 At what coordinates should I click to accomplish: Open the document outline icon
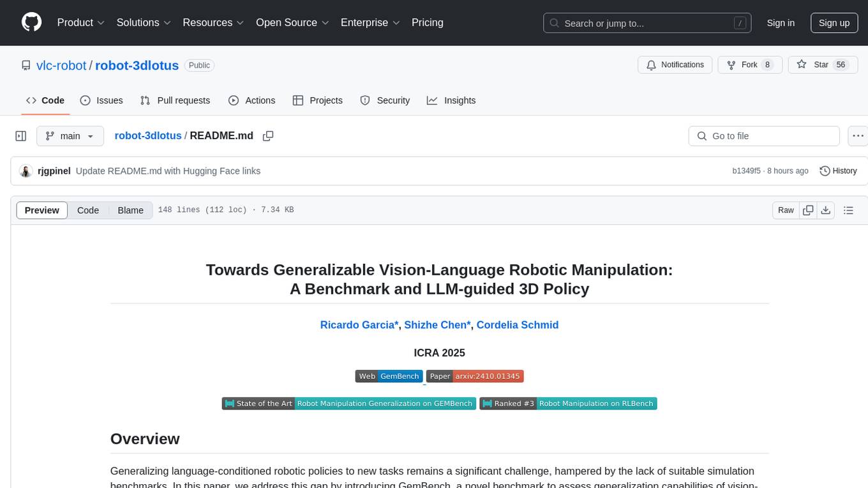click(x=848, y=210)
